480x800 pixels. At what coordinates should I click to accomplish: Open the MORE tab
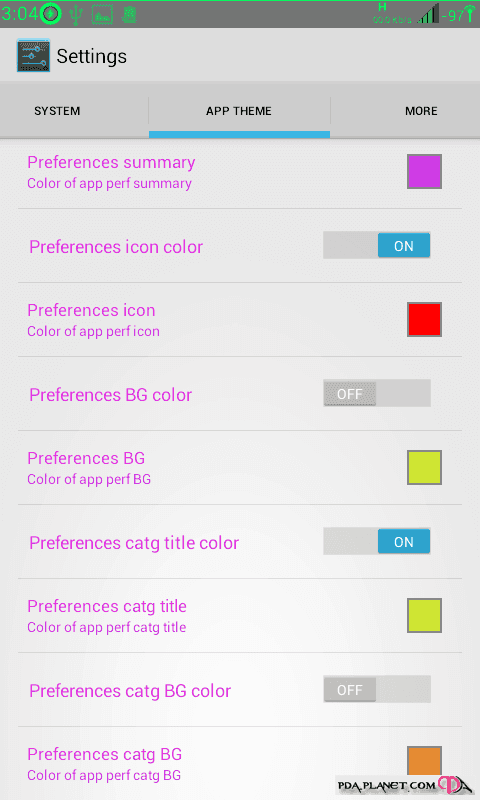pyautogui.click(x=421, y=111)
